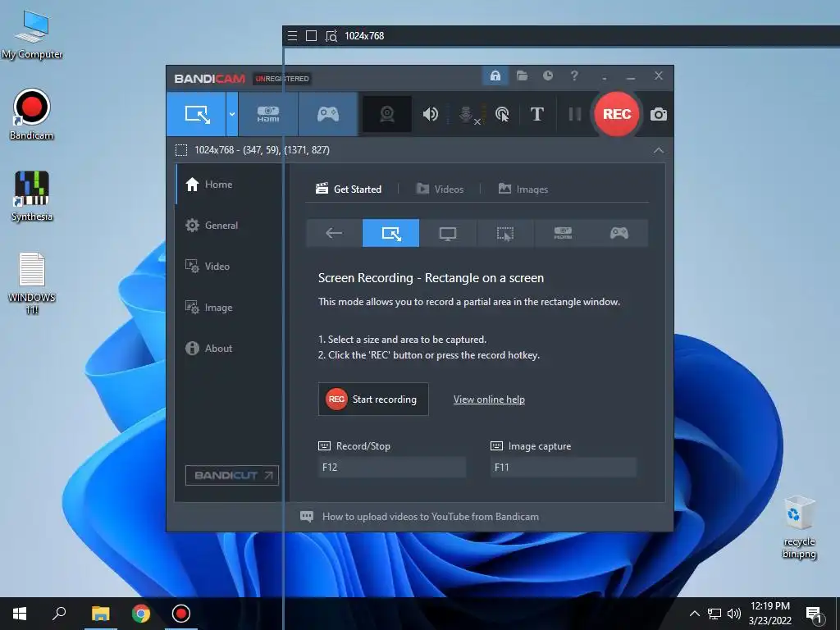Click Bandicam taskbar icon
840x630 pixels.
coord(181,614)
